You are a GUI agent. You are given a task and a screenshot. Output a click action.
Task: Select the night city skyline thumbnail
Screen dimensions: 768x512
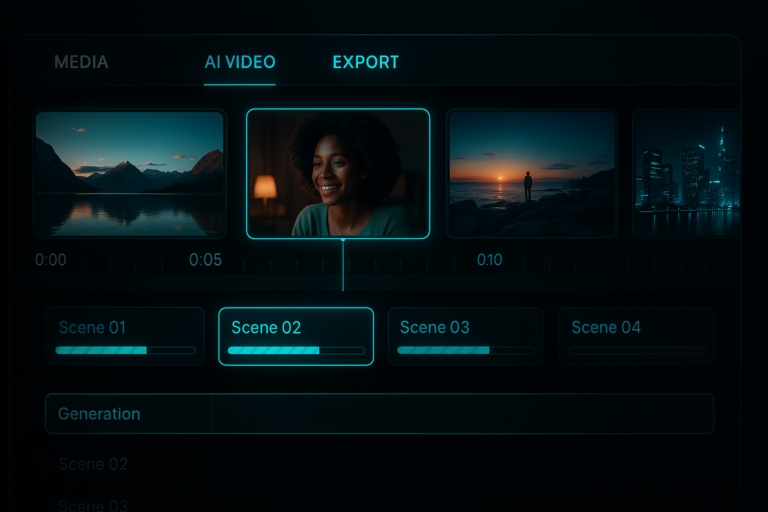pyautogui.click(x=687, y=173)
